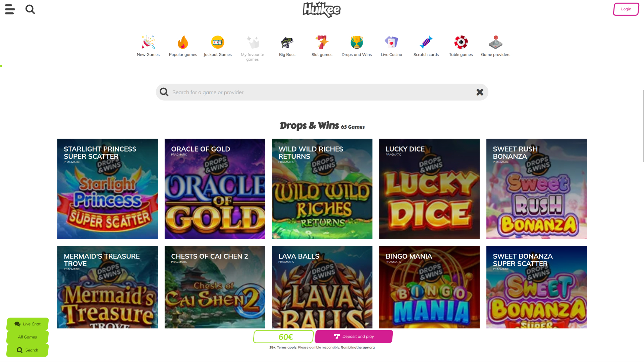Open the Jackpot Games category
The width and height of the screenshot is (644, 362).
[x=218, y=46]
